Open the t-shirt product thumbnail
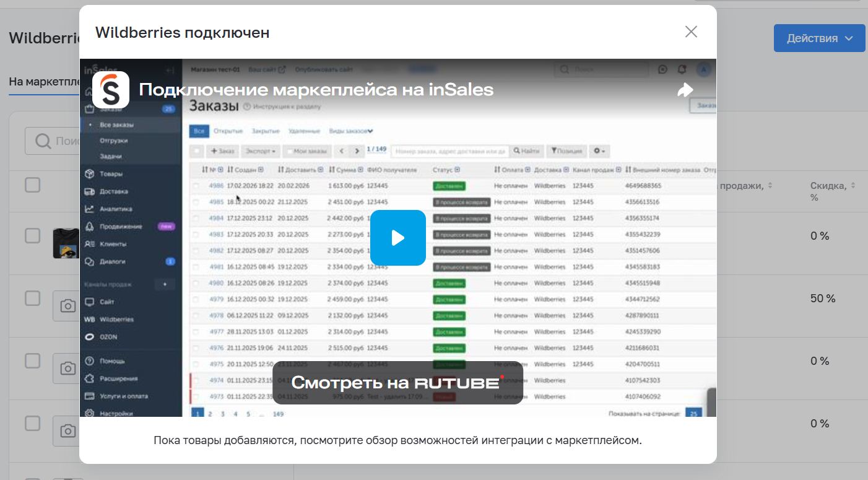868x480 pixels. pyautogui.click(x=66, y=243)
